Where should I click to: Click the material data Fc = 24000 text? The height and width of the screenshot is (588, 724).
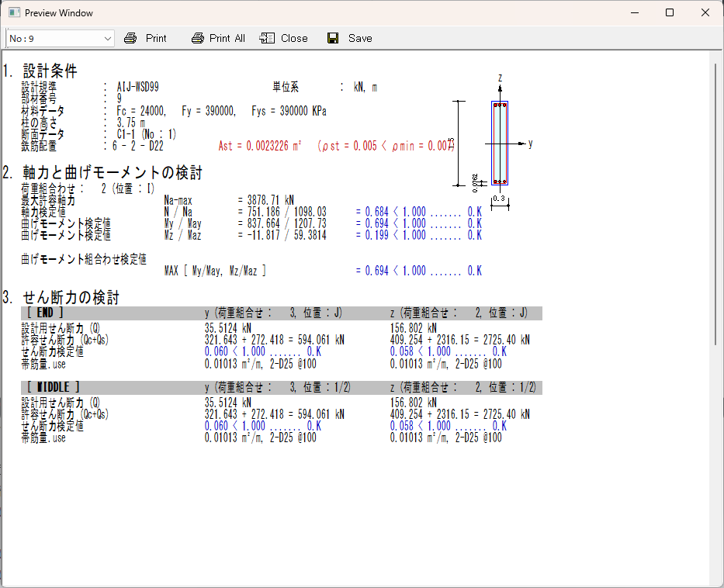click(x=140, y=111)
